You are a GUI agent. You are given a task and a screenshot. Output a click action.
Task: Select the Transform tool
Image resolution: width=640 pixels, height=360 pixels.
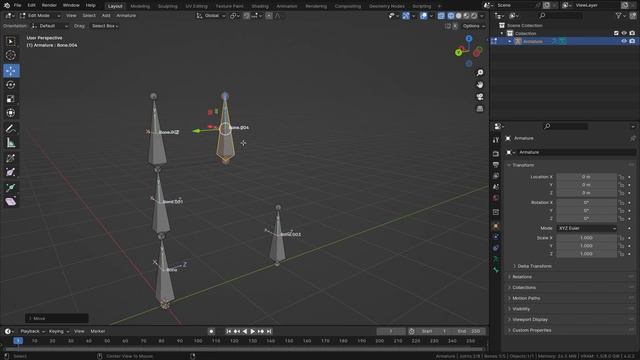click(11, 113)
